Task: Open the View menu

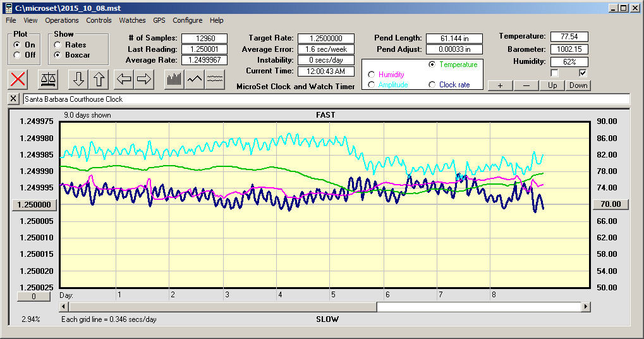Action: 30,20
